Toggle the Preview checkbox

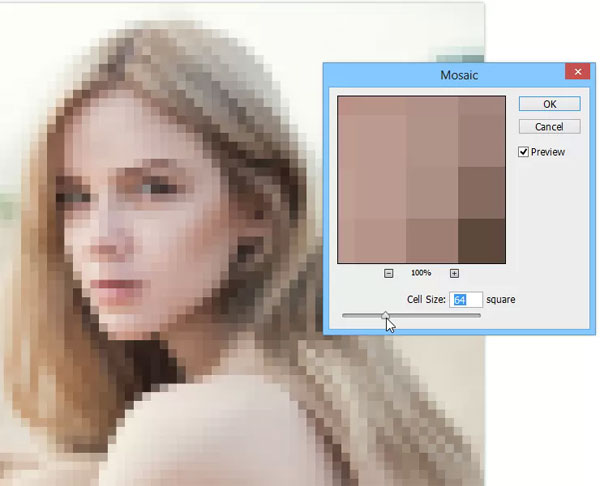[523, 152]
